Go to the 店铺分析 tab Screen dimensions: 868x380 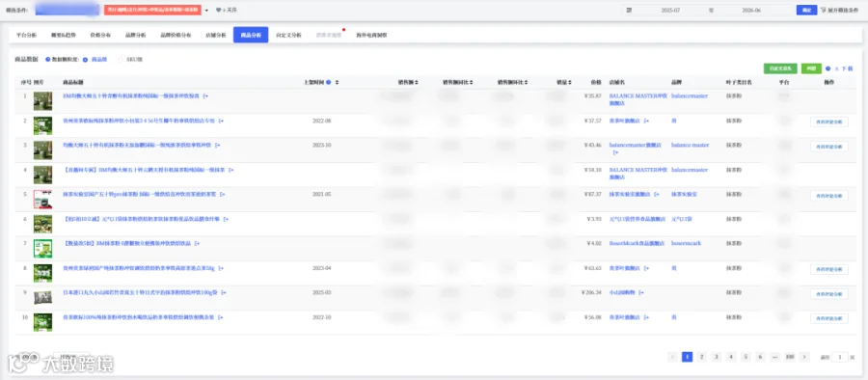(x=215, y=35)
